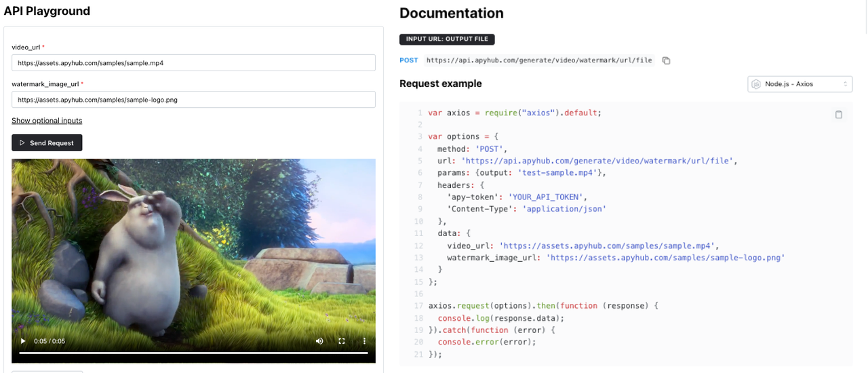Click the Documentation heading
Screen dimensions: 868x373
(452, 13)
